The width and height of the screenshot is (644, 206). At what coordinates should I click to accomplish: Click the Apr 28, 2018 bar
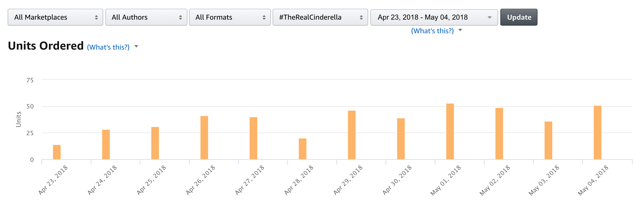(x=303, y=149)
